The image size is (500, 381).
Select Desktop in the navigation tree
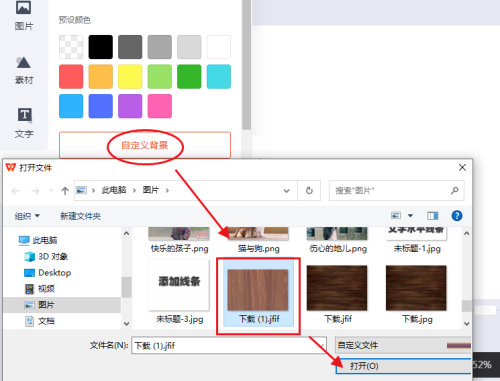[x=48, y=273]
